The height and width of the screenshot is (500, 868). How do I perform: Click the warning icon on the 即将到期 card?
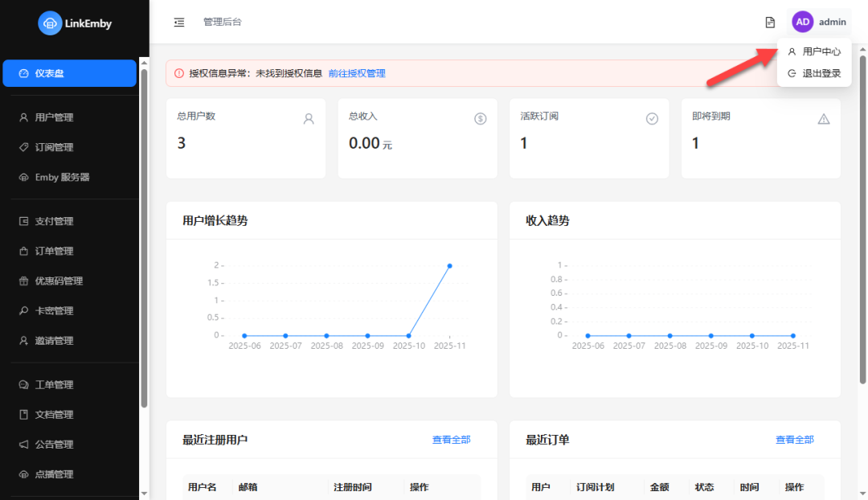(823, 118)
